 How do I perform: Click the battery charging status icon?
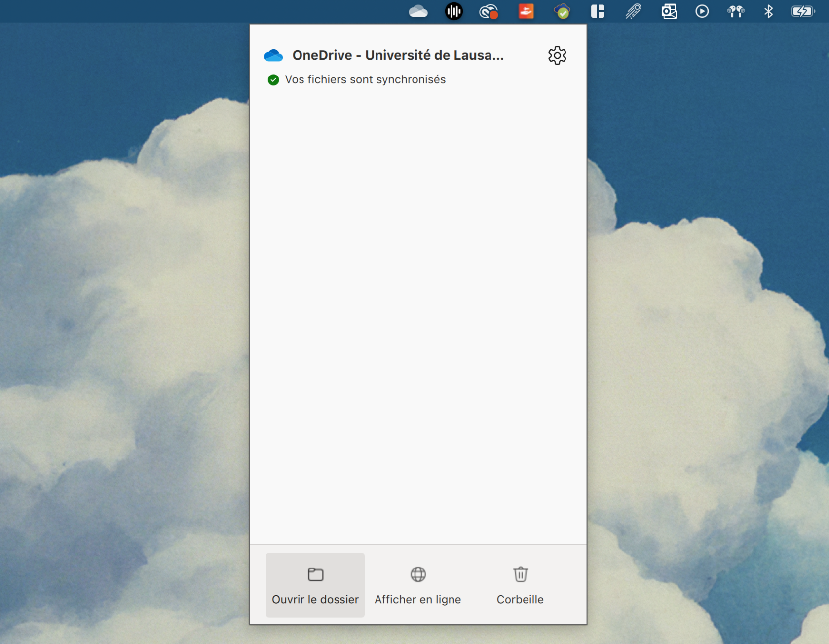coord(803,11)
